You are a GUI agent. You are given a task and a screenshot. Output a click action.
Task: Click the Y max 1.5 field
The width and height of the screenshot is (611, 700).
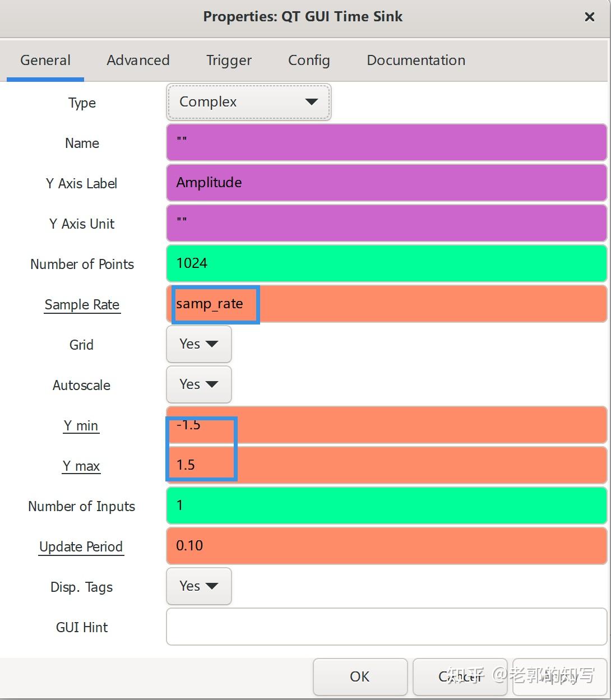click(387, 465)
